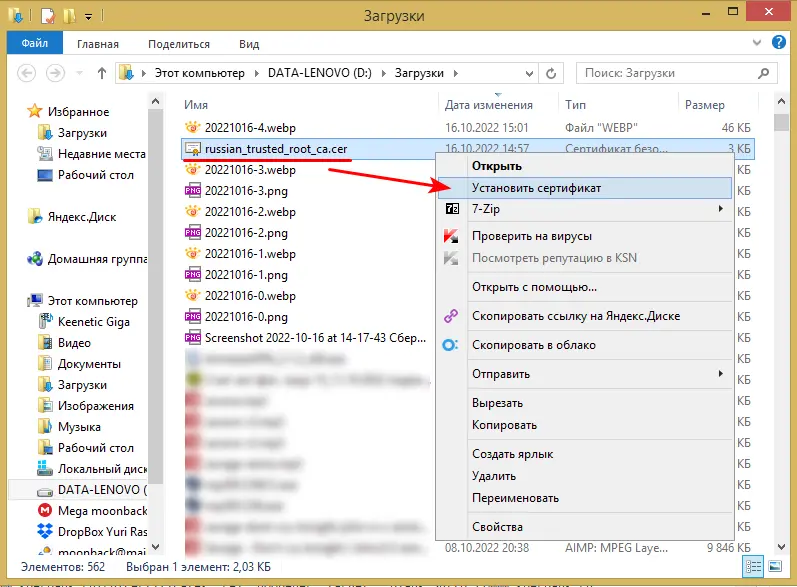Click the Яндекс.Диск folder icon in sidebar
This screenshot has height=587, width=797.
click(x=35, y=217)
